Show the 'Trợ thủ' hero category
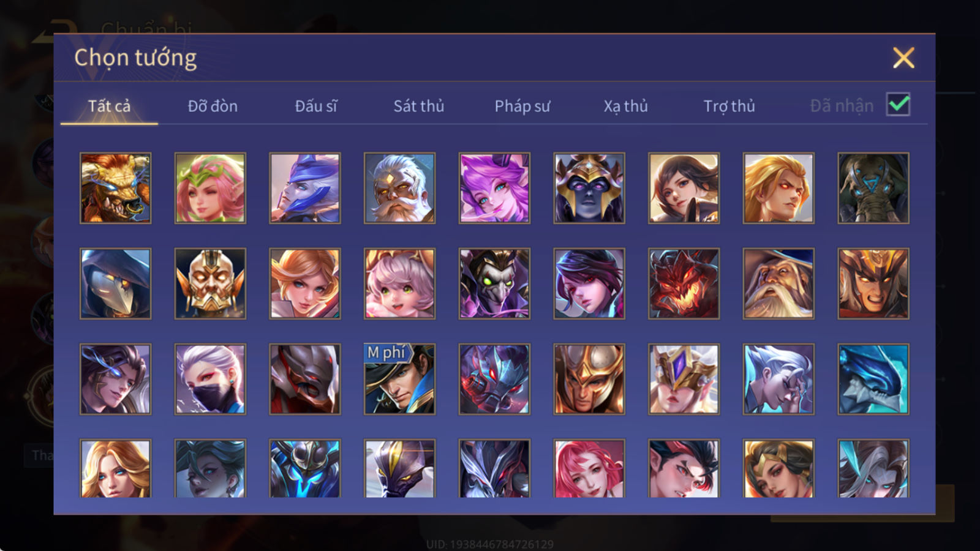This screenshot has height=551, width=980. pyautogui.click(x=729, y=106)
